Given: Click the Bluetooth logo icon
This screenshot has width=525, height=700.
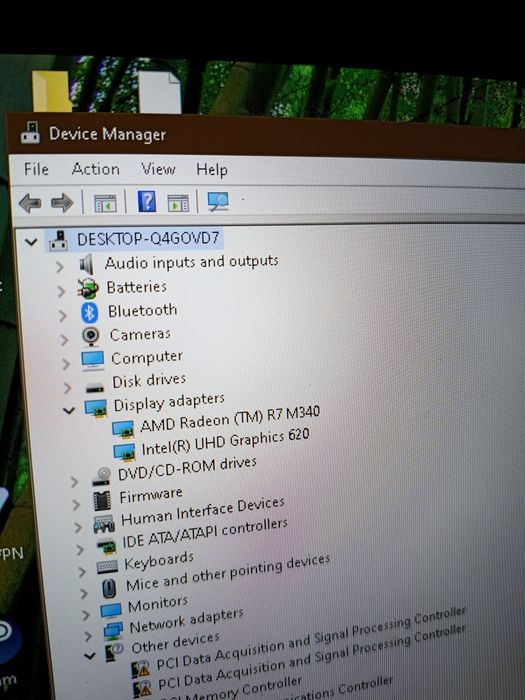Looking at the screenshot, I should 89,312.
